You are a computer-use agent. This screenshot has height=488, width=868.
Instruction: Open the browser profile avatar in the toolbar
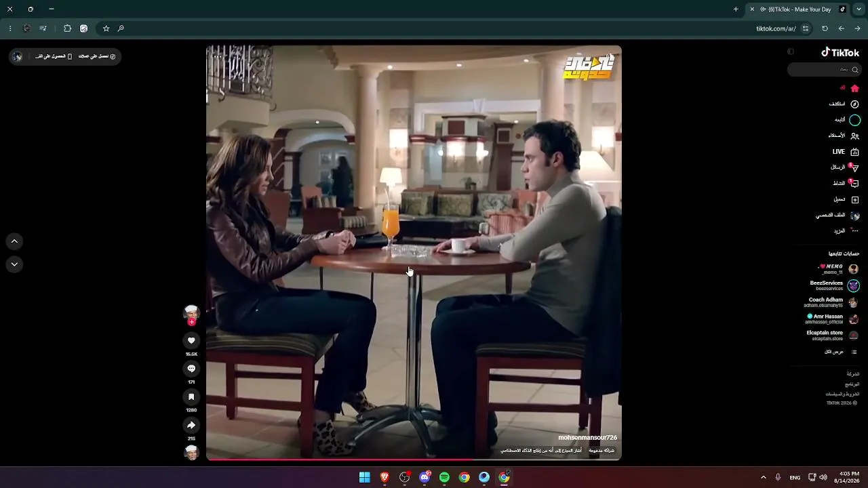click(x=27, y=28)
